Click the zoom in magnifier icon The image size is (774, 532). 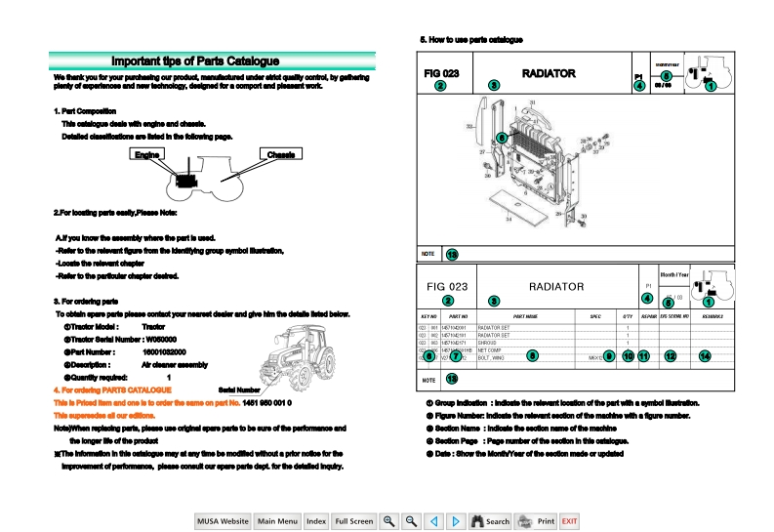click(x=389, y=521)
